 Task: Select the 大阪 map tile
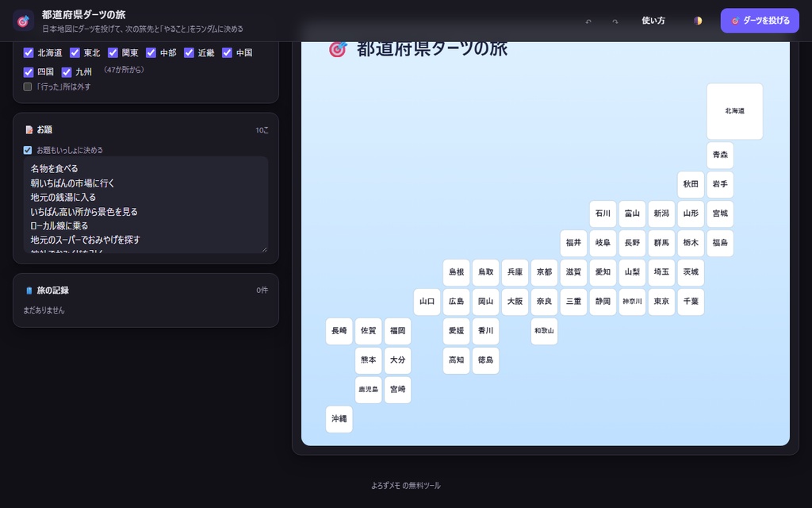click(x=515, y=302)
